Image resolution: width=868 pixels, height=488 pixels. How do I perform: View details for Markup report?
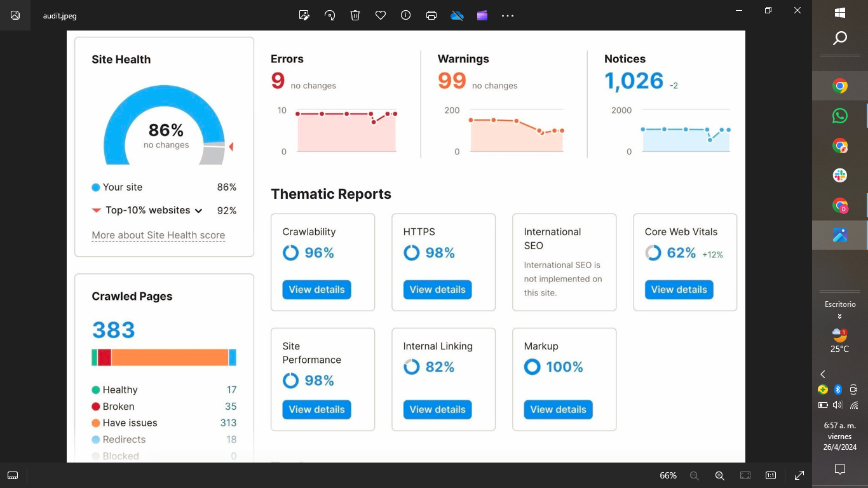558,410
